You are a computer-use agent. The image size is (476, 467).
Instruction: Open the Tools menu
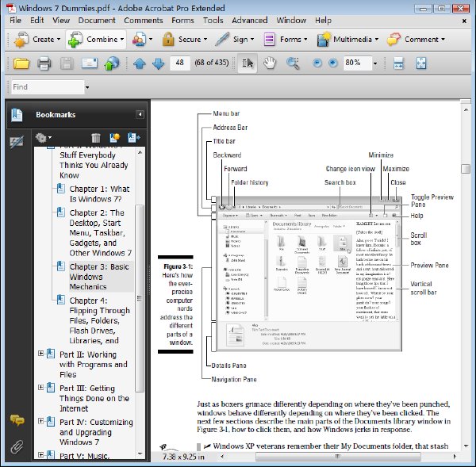213,21
